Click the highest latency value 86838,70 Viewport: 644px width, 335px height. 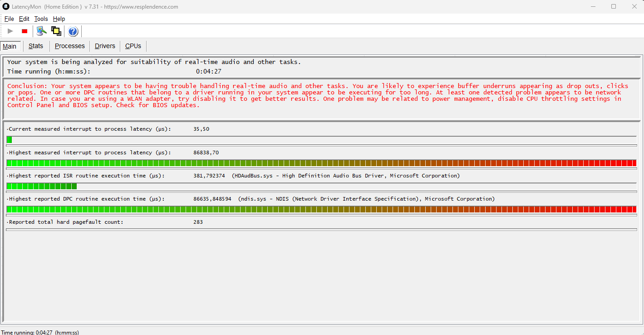coord(206,153)
